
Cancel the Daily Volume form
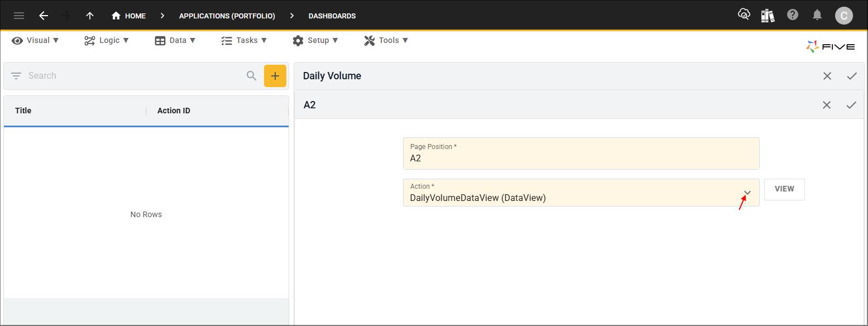(827, 76)
